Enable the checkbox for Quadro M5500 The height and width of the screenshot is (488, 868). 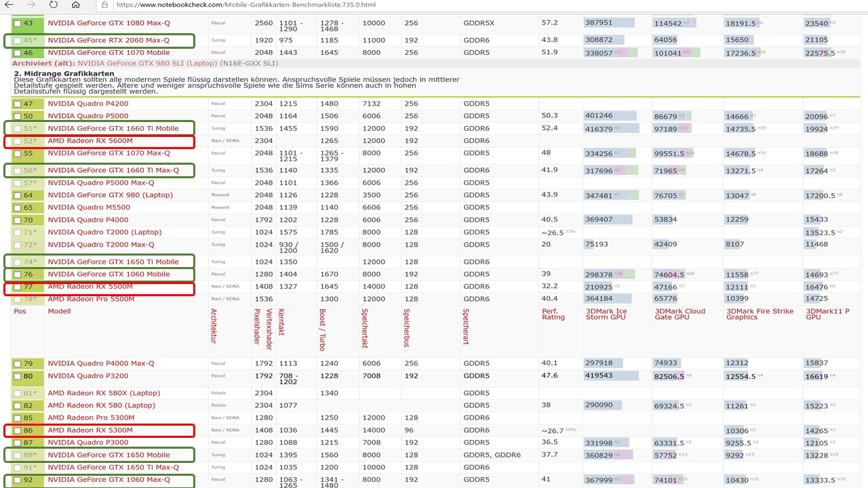click(x=18, y=208)
